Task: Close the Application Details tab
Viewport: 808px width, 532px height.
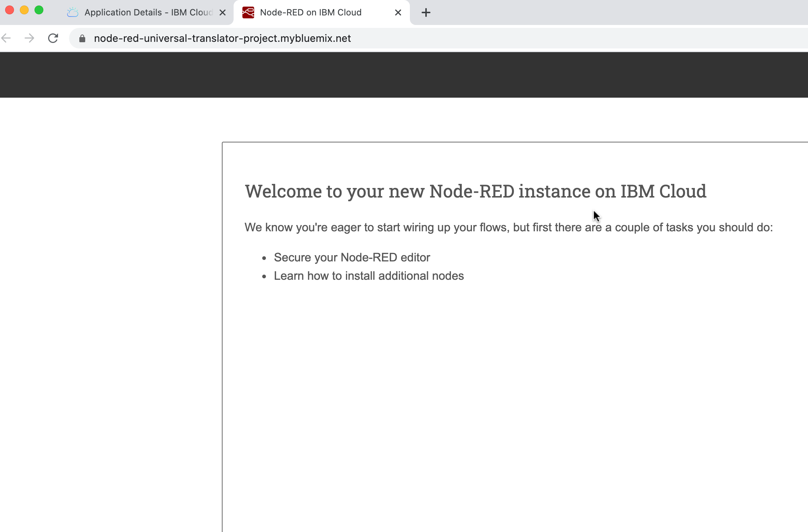Action: point(223,12)
